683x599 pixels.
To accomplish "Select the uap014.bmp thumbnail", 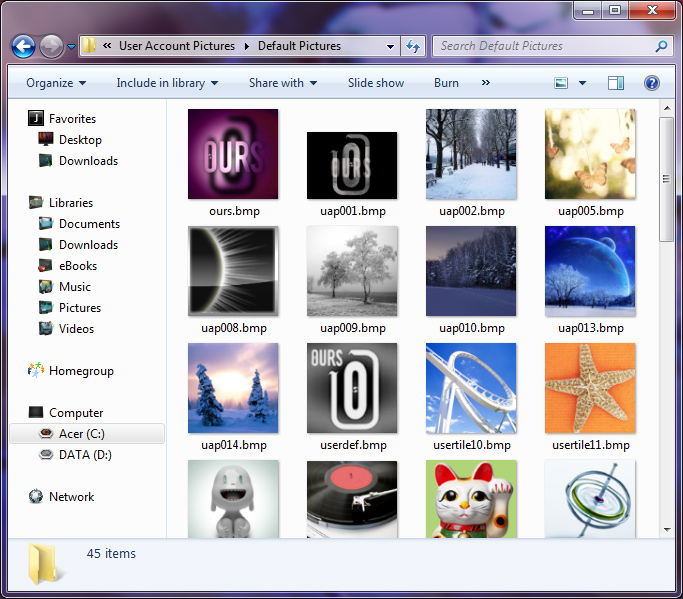I will tap(233, 388).
